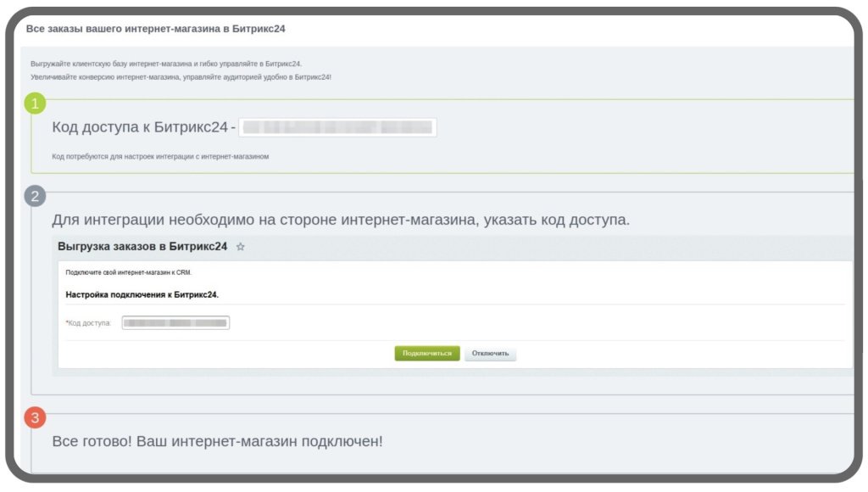Image resolution: width=868 pixels, height=492 pixels.
Task: Click line Увеличивайте конверсию интернет-магазина
Action: pyautogui.click(x=181, y=77)
